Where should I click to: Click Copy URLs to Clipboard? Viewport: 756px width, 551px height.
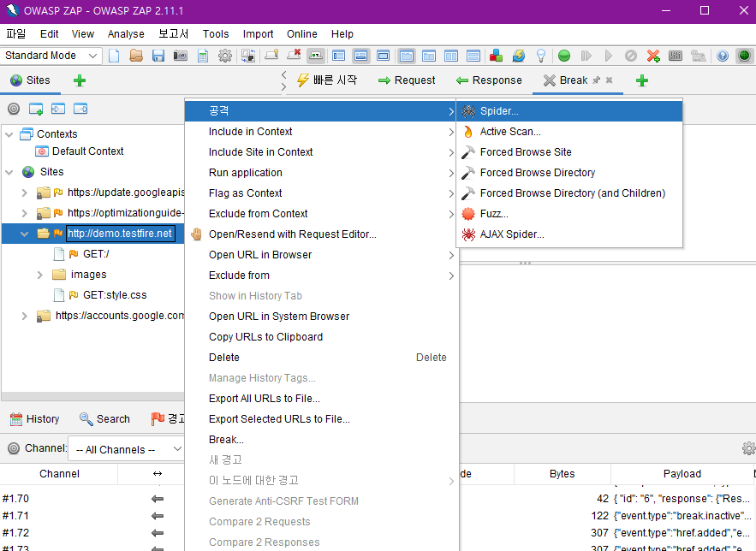(x=322, y=337)
